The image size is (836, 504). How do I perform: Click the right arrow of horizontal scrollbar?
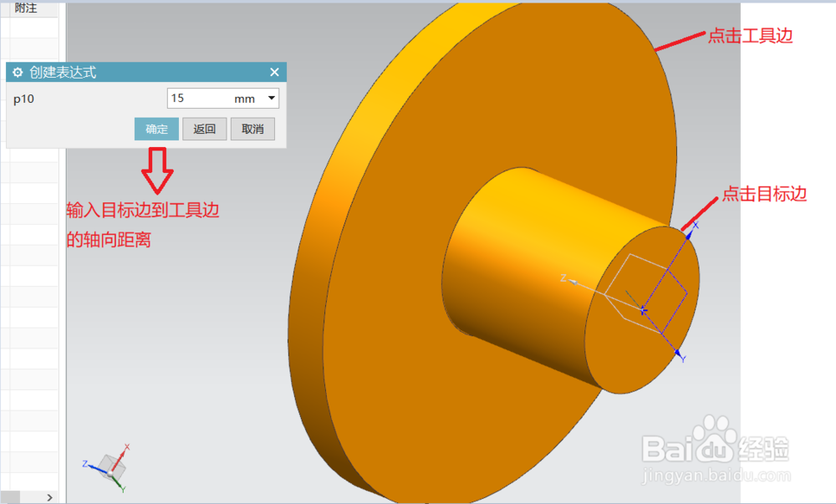(x=49, y=497)
